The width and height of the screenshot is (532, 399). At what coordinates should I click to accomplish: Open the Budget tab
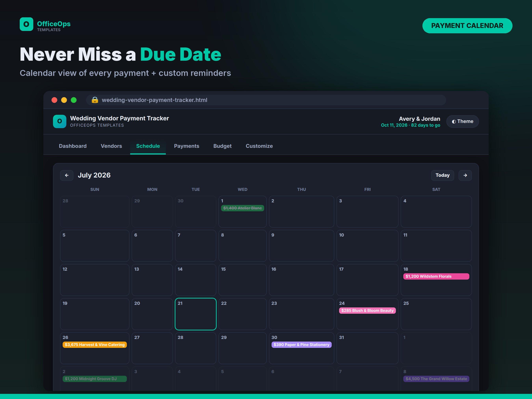coord(222,146)
